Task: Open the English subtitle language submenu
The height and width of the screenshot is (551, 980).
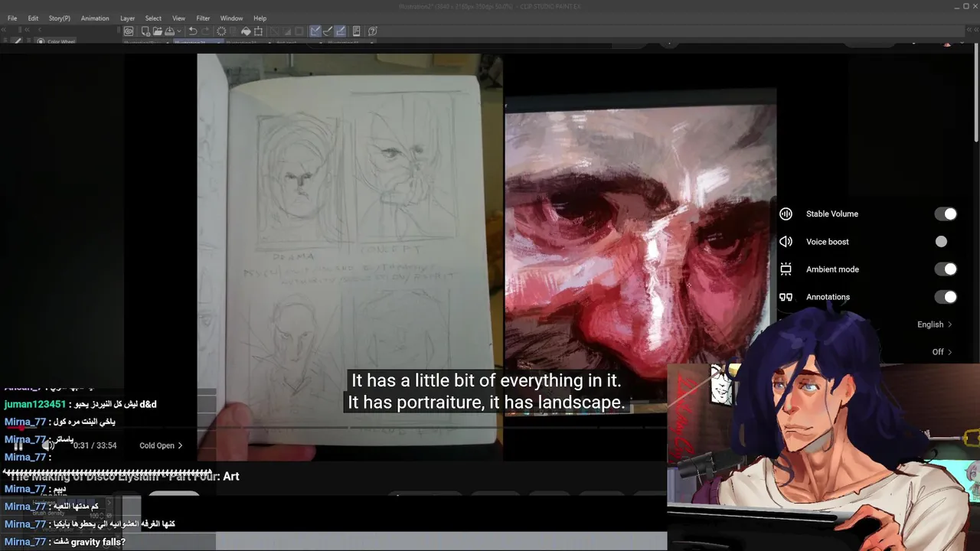Action: pyautogui.click(x=935, y=324)
